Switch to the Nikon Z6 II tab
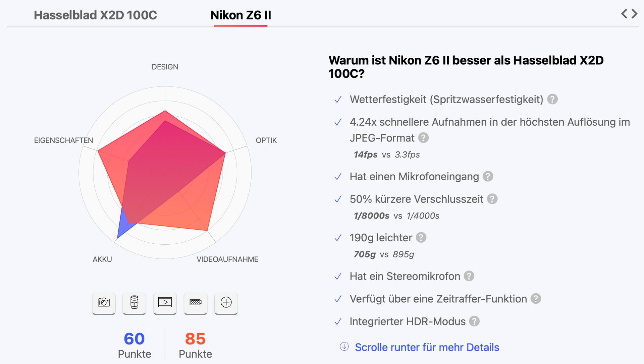 (x=240, y=15)
